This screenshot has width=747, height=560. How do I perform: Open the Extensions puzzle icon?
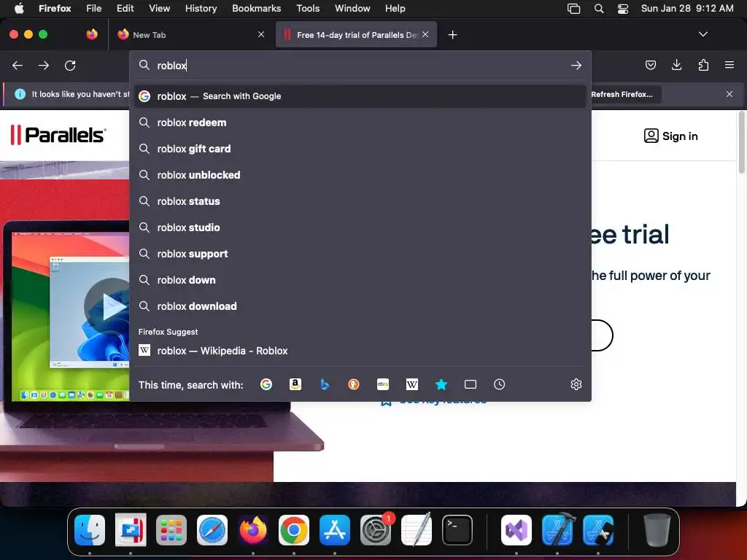click(x=703, y=65)
